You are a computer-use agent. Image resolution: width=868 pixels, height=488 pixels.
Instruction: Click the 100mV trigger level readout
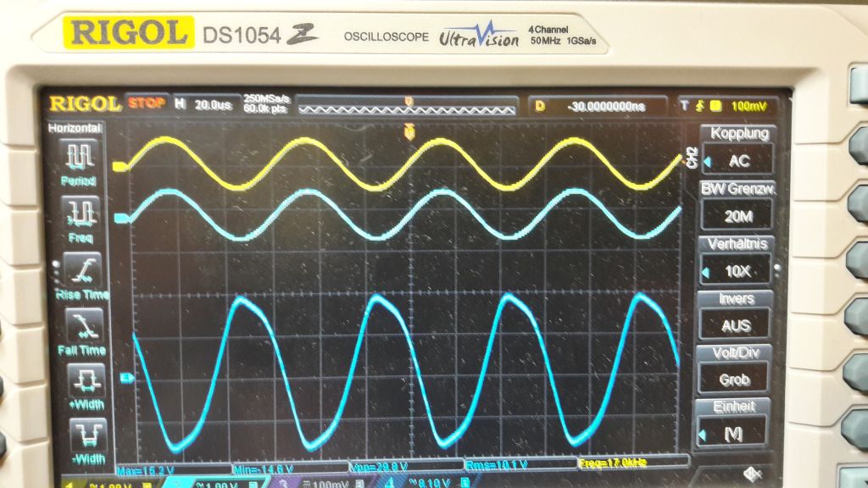pyautogui.click(x=749, y=106)
